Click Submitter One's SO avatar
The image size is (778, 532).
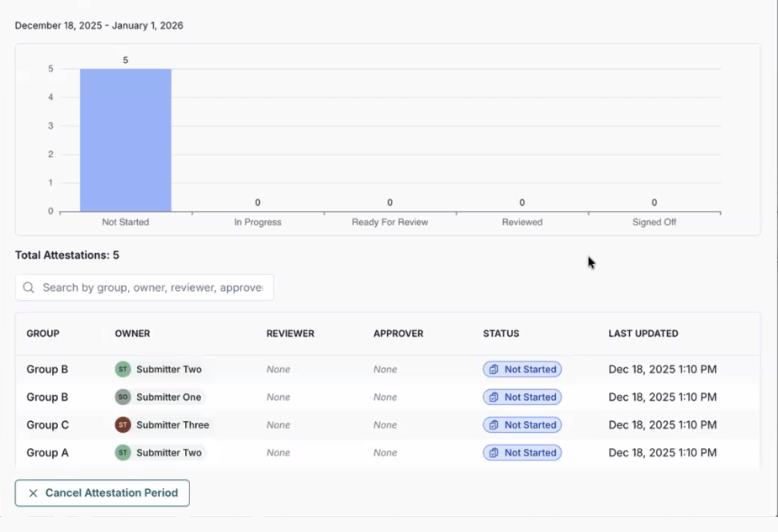tap(123, 397)
